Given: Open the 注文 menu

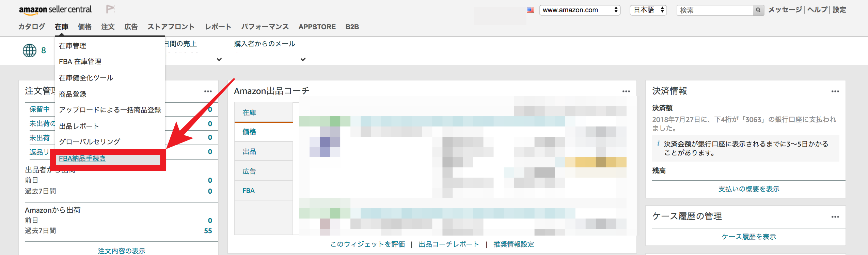Looking at the screenshot, I should point(108,27).
